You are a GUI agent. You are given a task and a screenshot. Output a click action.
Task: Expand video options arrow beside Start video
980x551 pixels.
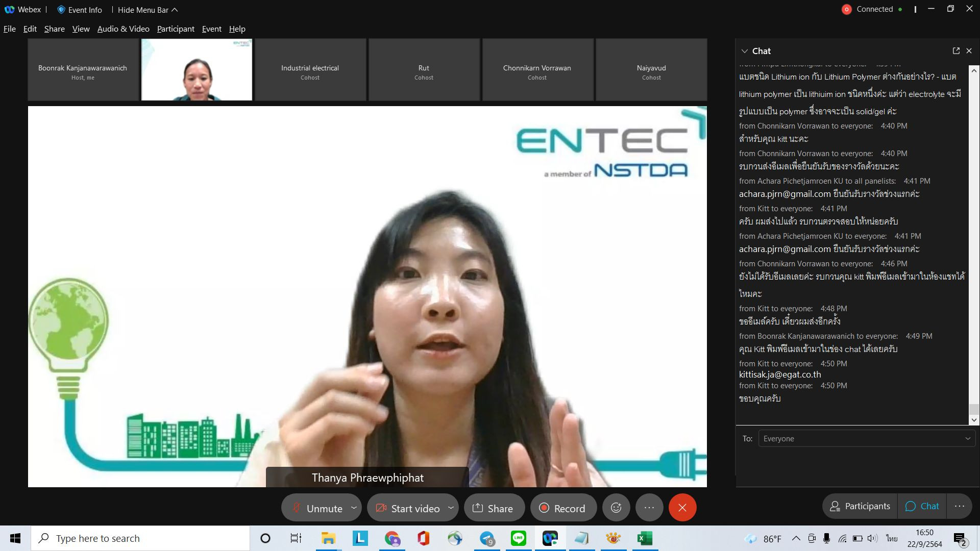pyautogui.click(x=451, y=508)
